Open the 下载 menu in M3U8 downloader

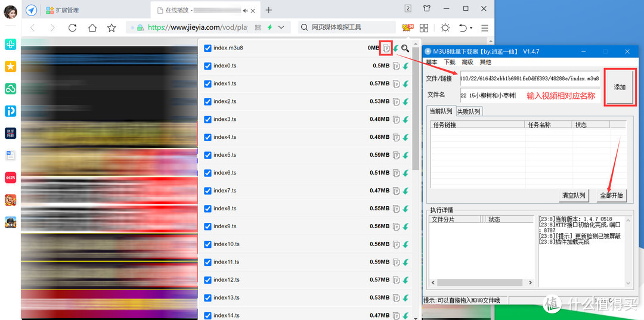coord(450,63)
